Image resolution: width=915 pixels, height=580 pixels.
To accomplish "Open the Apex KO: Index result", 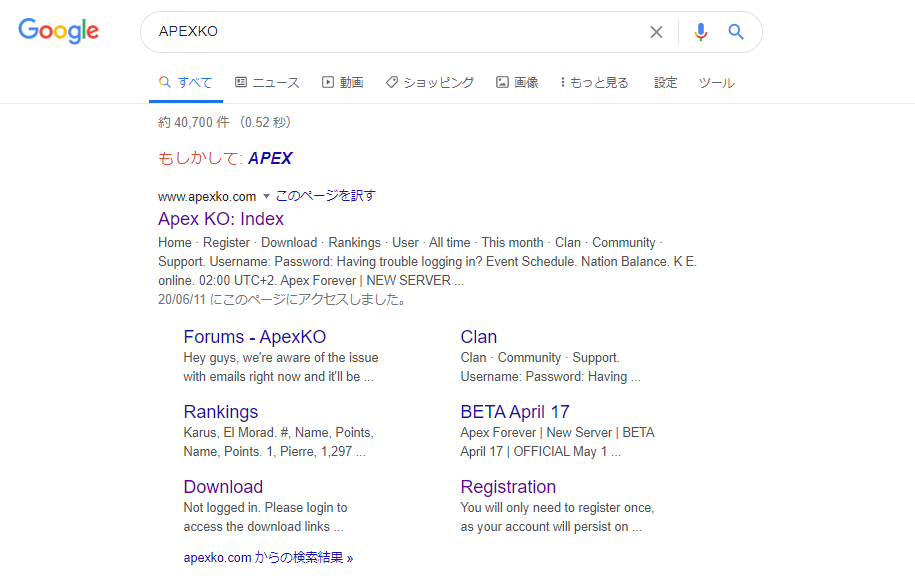I will (221, 219).
